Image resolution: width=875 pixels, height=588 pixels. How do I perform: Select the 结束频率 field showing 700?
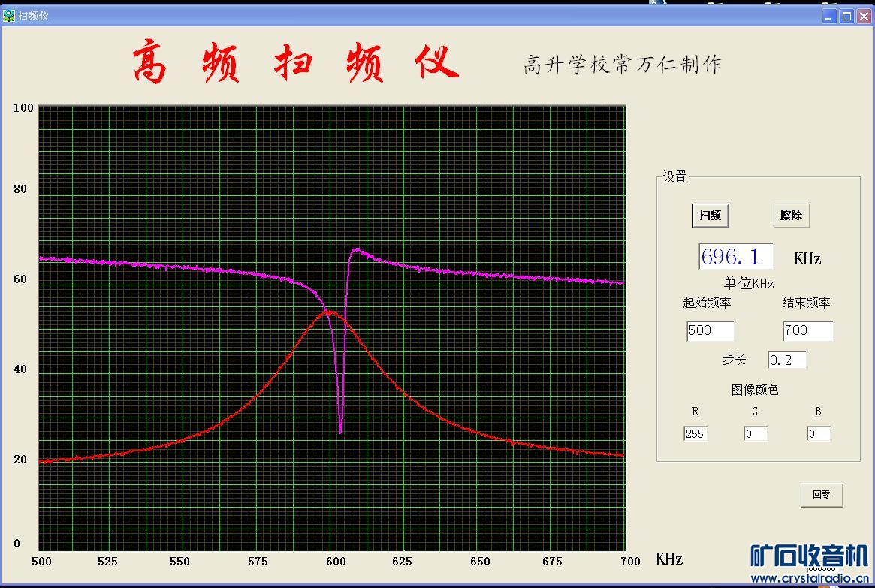click(x=808, y=331)
